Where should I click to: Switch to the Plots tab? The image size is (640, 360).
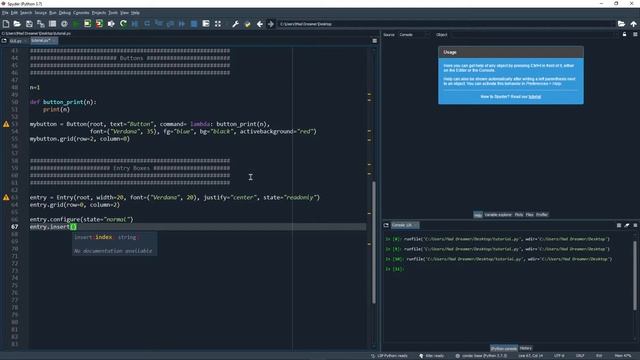click(x=519, y=215)
